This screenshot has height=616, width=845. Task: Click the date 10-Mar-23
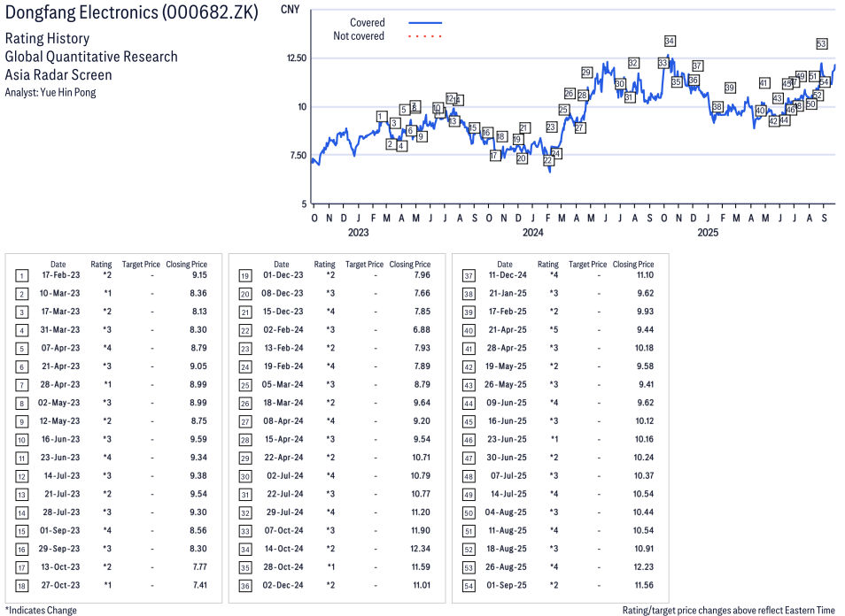59,293
